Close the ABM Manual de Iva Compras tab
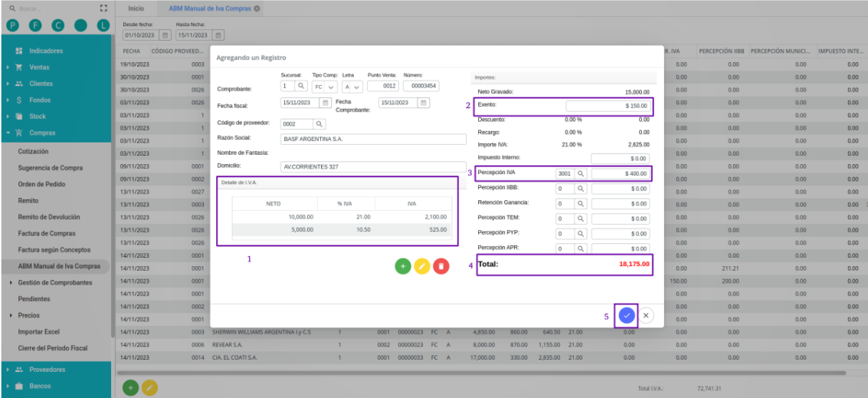The image size is (868, 398). [257, 9]
